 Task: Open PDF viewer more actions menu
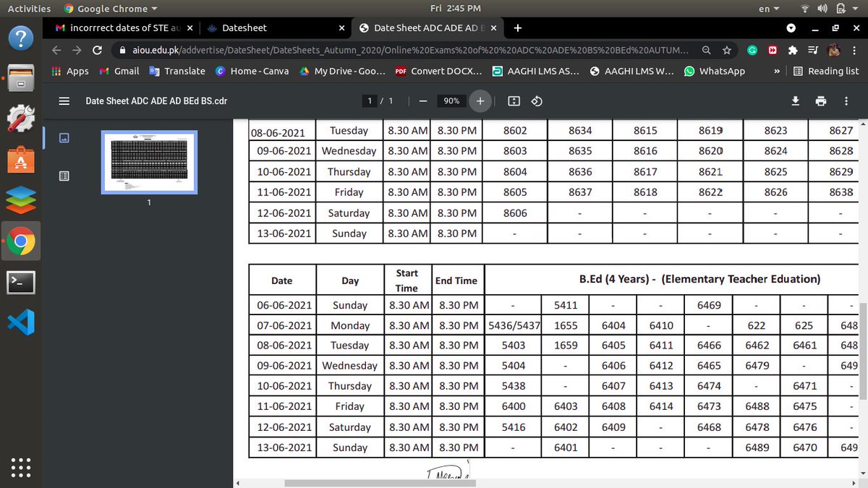pos(846,101)
